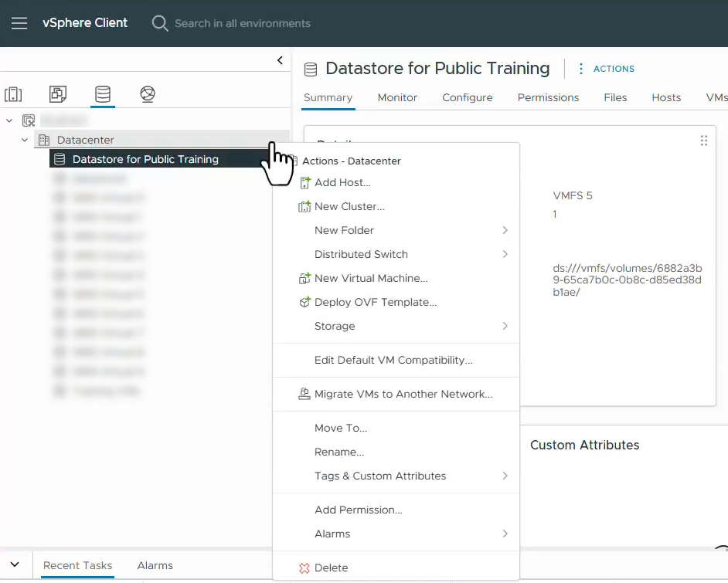This screenshot has height=583, width=728.
Task: Switch to Storage view icon
Action: click(103, 94)
